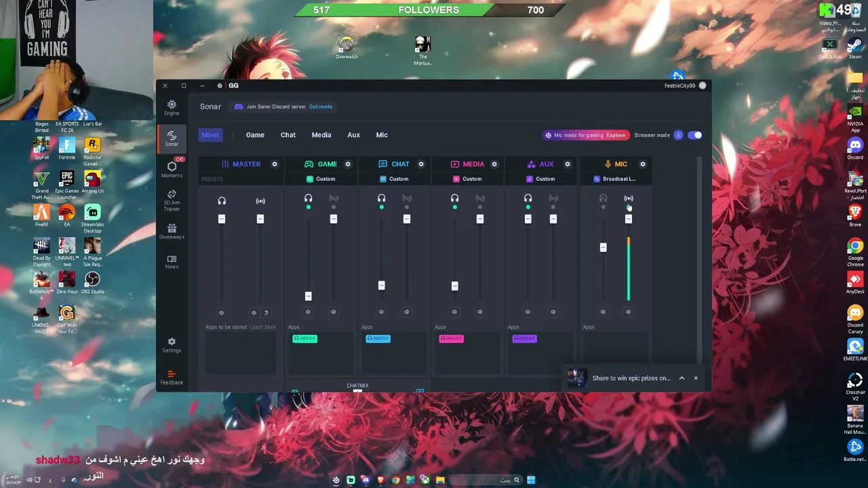The image size is (868, 488).
Task: Click the taskbar search box
Action: (x=486, y=480)
